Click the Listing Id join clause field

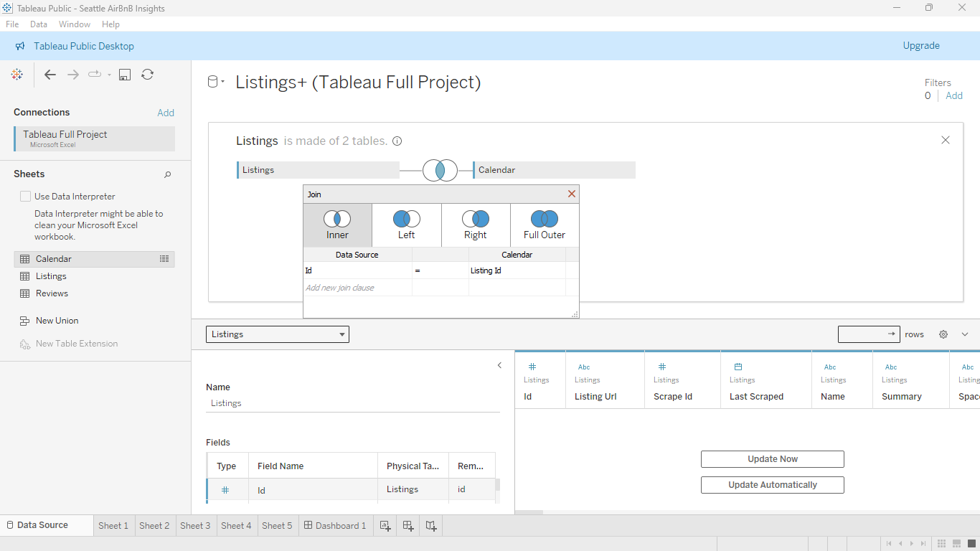click(x=517, y=270)
